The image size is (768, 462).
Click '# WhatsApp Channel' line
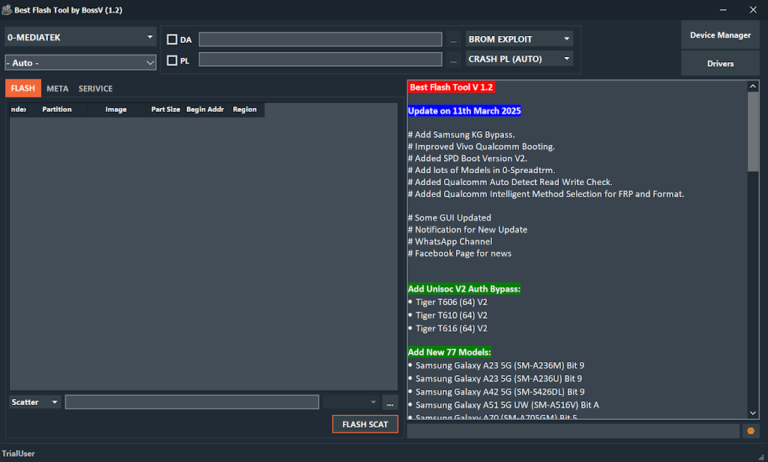click(450, 242)
